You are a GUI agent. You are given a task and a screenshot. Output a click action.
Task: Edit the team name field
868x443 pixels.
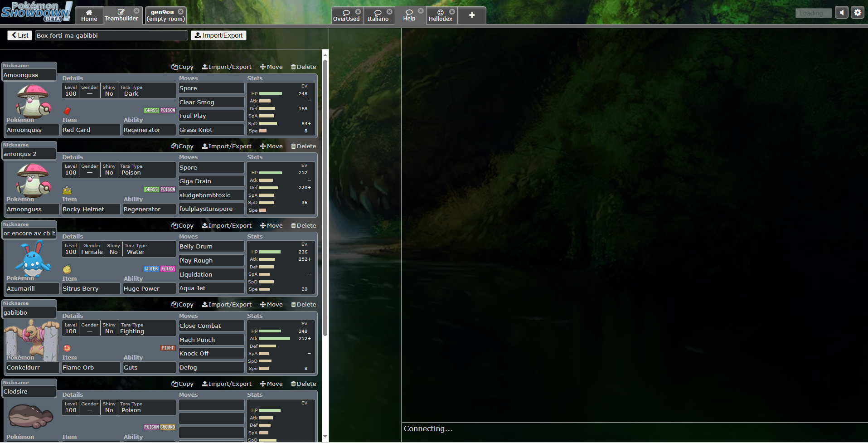pyautogui.click(x=111, y=35)
